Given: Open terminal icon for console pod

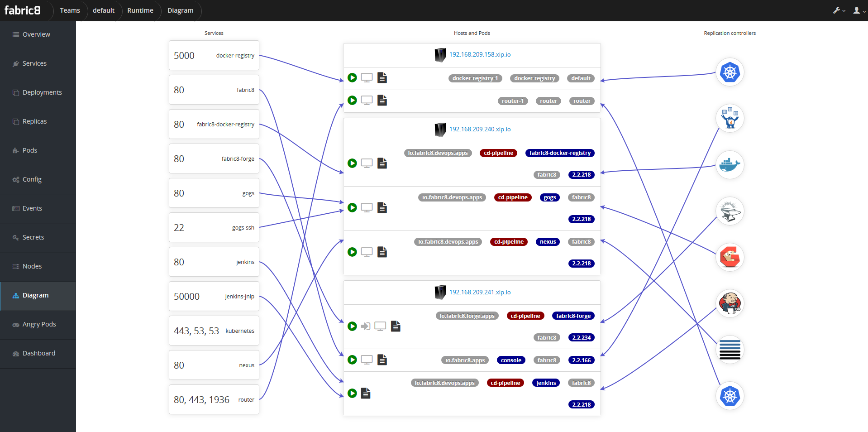Looking at the screenshot, I should [x=367, y=360].
